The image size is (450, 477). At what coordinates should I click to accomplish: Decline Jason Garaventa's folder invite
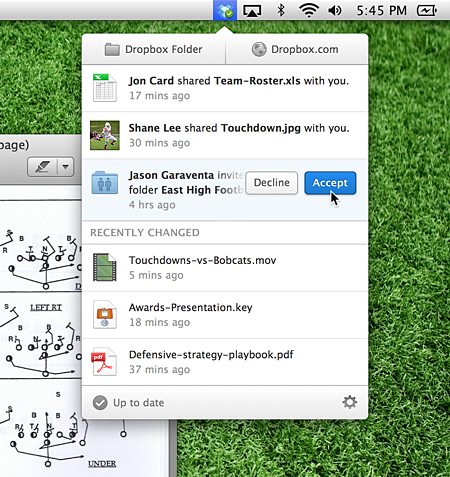coord(272,183)
